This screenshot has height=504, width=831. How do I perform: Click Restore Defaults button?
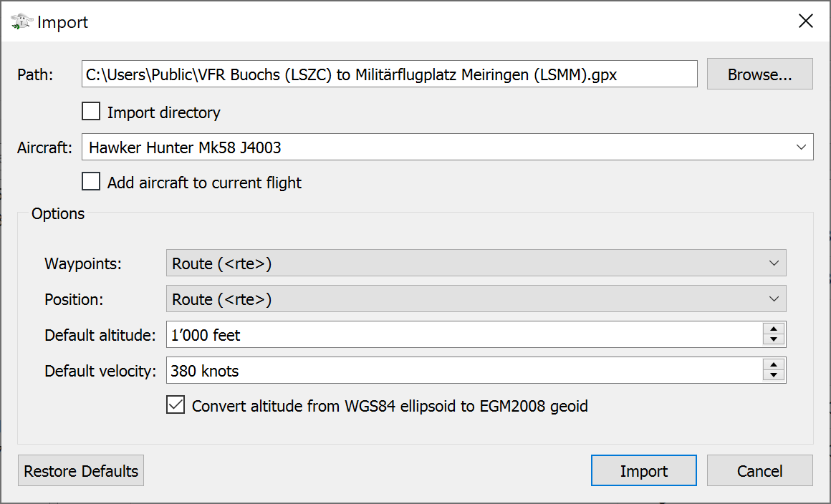point(81,471)
